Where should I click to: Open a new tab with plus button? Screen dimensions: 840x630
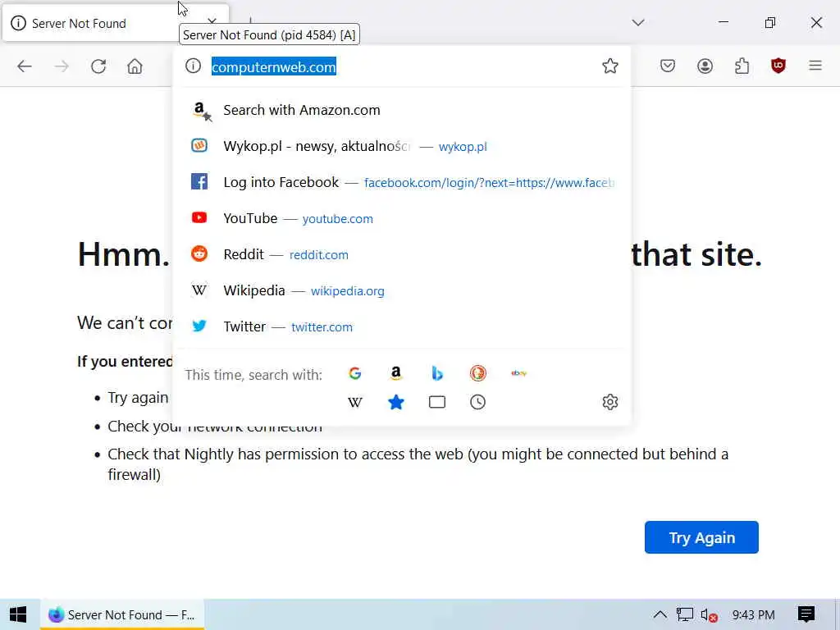coord(251,22)
